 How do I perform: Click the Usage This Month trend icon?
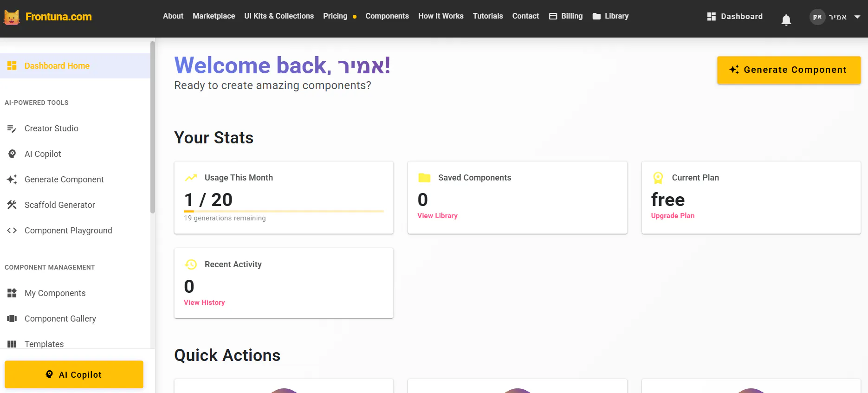pos(191,178)
